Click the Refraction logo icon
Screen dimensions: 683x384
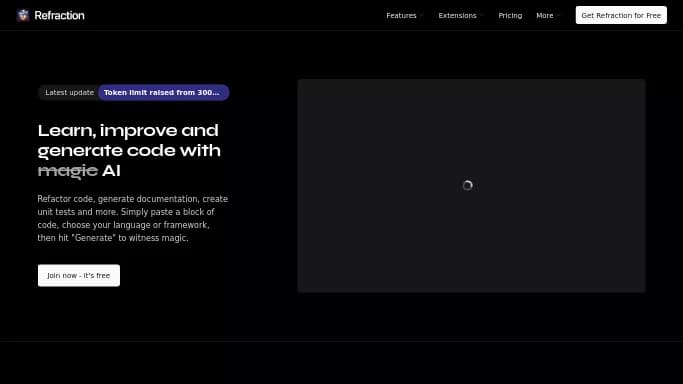click(23, 15)
